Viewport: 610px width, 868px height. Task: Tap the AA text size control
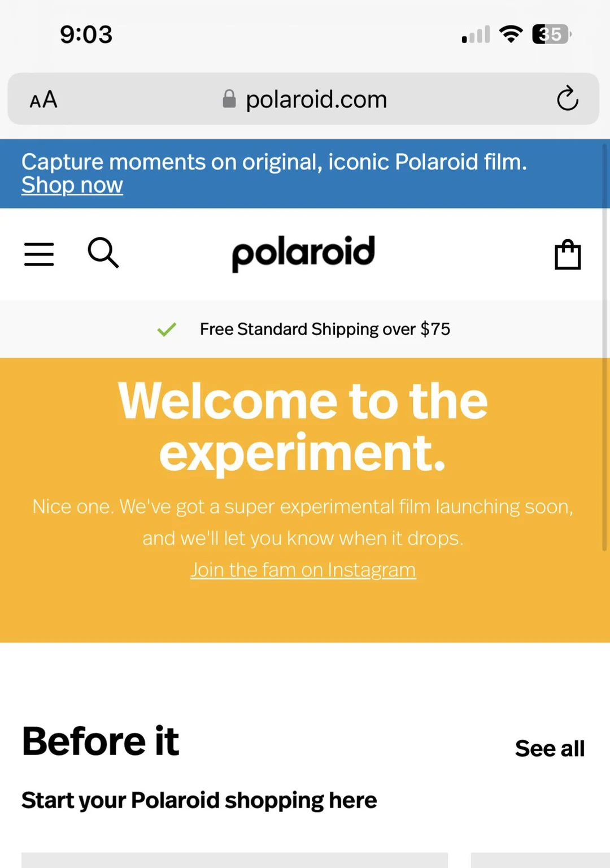[42, 99]
